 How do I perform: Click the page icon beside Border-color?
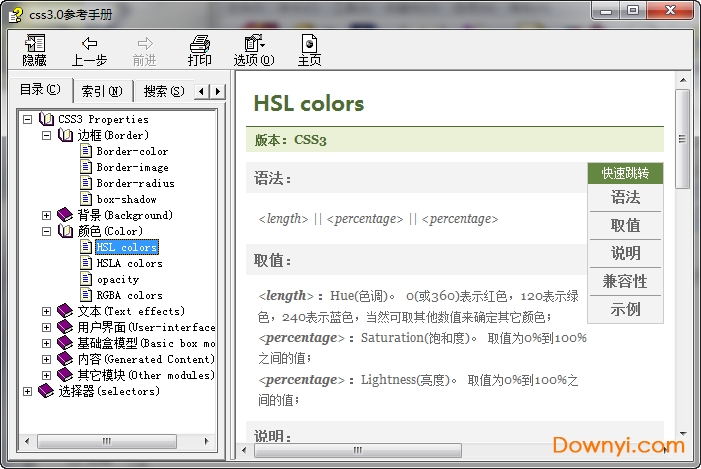[86, 151]
